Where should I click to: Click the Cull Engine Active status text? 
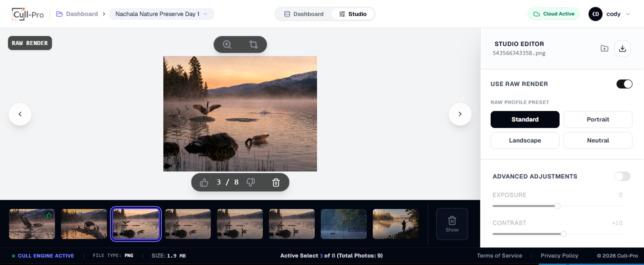click(x=46, y=256)
